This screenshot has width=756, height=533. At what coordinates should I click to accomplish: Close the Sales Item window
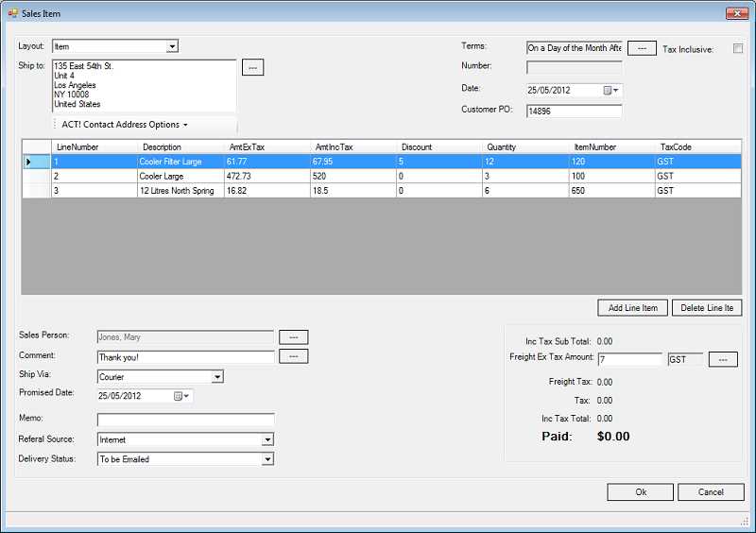[737, 13]
